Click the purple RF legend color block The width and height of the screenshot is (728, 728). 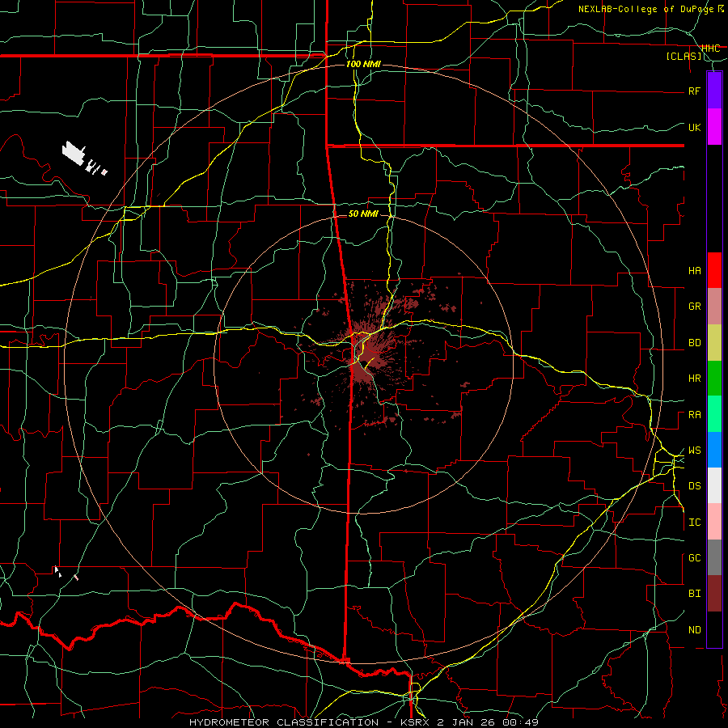[714, 91]
